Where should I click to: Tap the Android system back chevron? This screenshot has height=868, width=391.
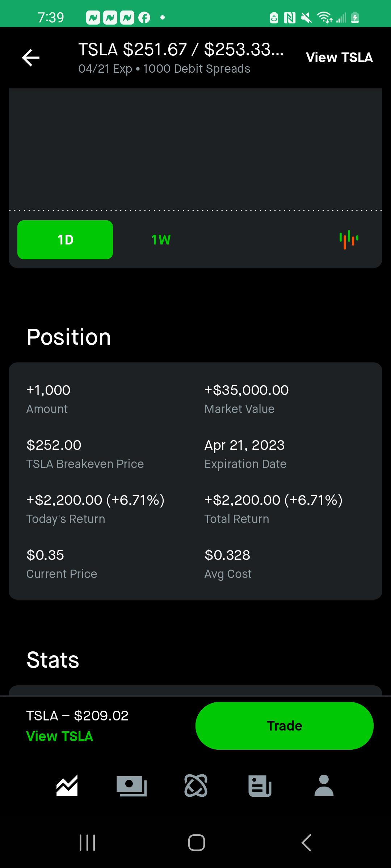(306, 843)
